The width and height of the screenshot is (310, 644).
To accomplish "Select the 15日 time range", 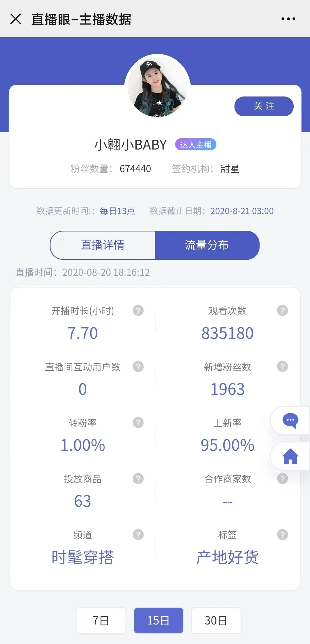I will [158, 620].
